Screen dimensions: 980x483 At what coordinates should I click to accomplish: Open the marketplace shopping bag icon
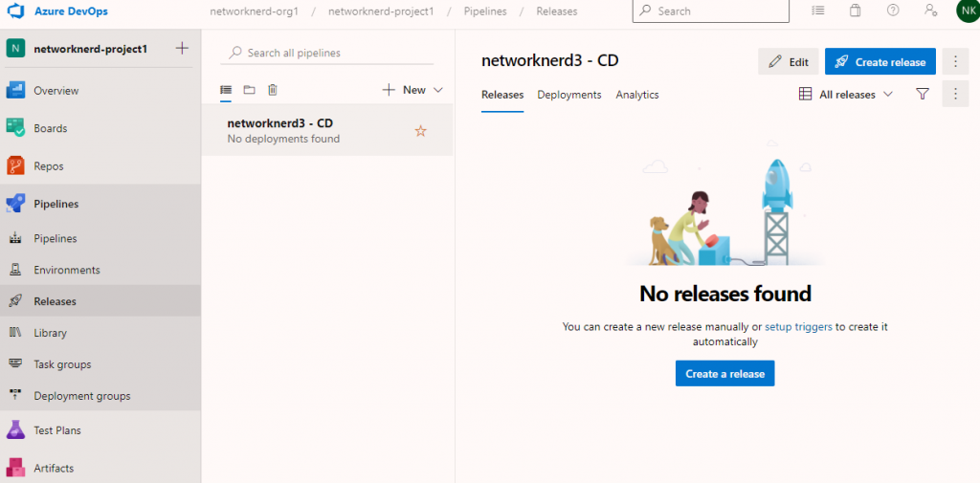855,10
